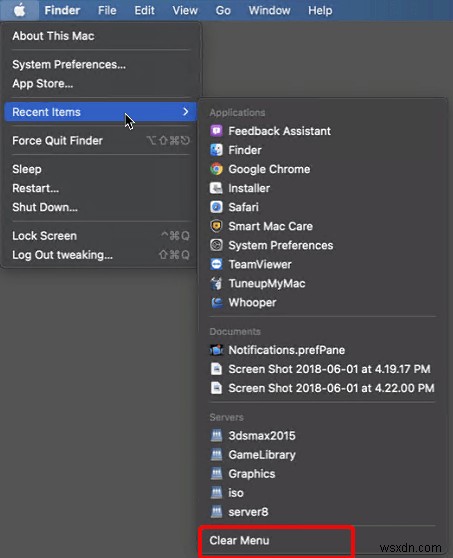The image size is (453, 558).
Task: Click the Google Chrome icon
Action: point(216,169)
